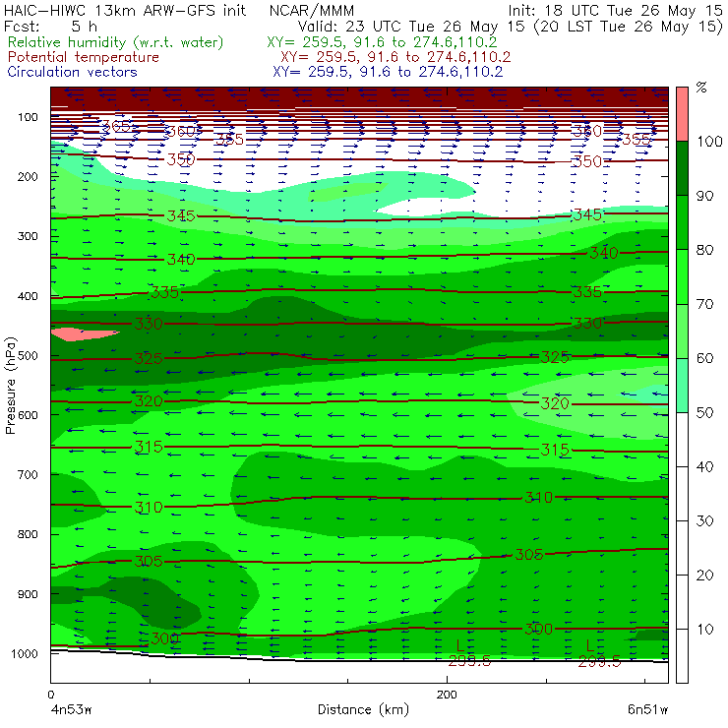Click the '0' distance axis tick label
This screenshot has width=728, height=728.
[x=51, y=695]
